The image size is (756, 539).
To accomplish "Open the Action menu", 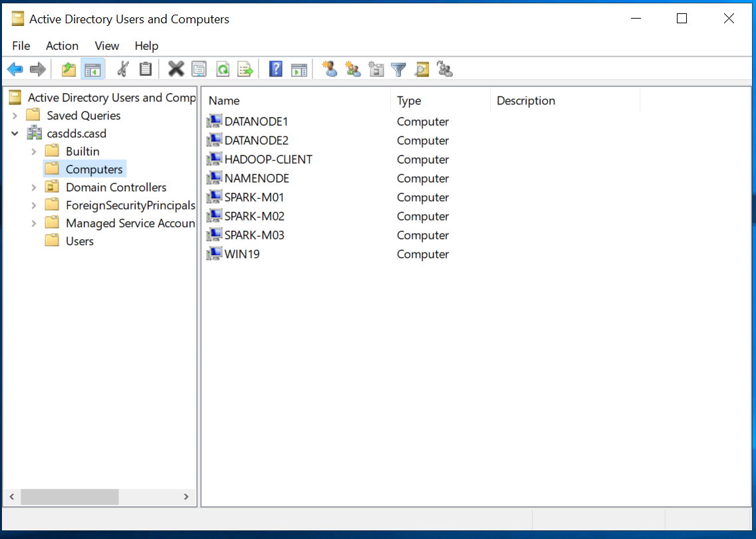I will pyautogui.click(x=62, y=46).
